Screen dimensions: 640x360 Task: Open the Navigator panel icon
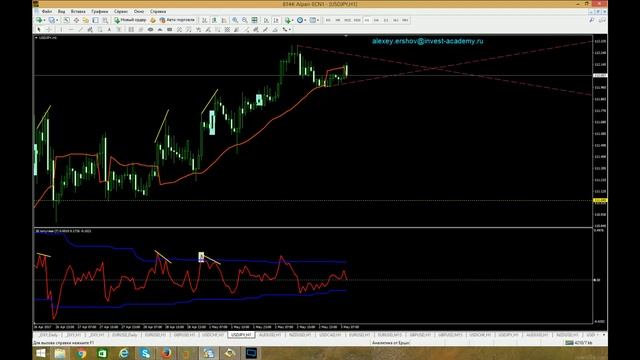[x=86, y=20]
